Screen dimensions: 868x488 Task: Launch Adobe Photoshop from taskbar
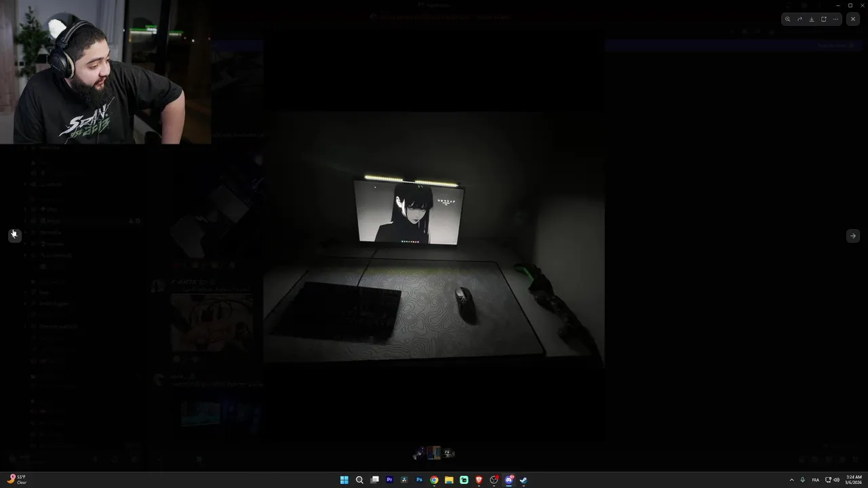point(419,480)
